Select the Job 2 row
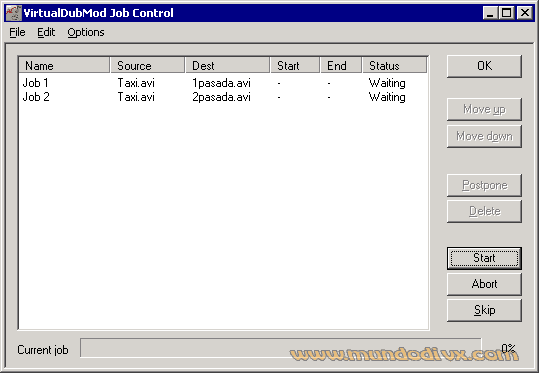 [x=223, y=97]
